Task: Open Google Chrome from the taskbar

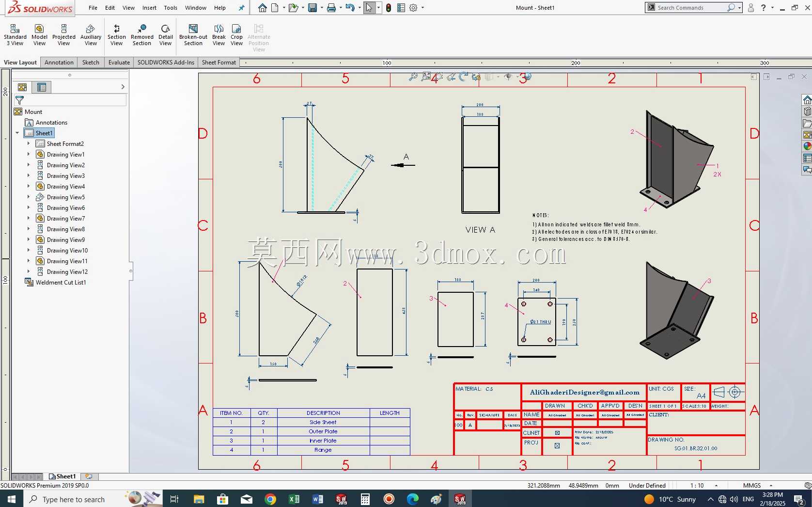Action: click(x=270, y=499)
